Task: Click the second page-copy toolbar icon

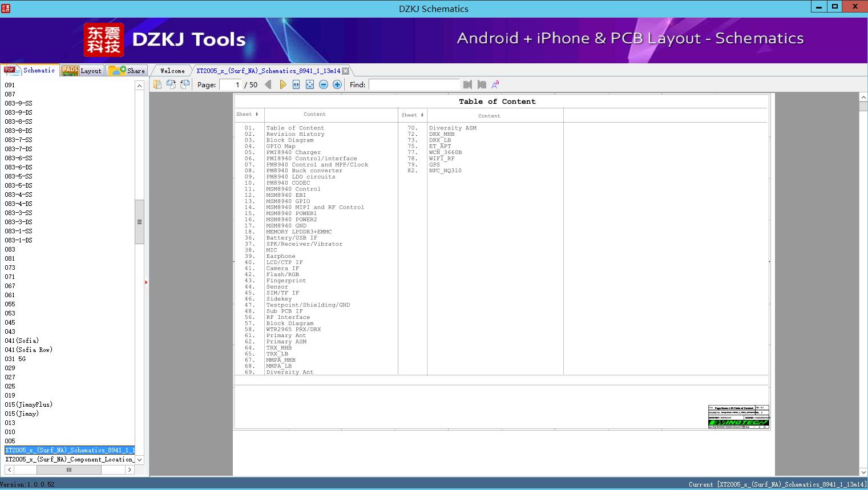Action: pyautogui.click(x=171, y=84)
